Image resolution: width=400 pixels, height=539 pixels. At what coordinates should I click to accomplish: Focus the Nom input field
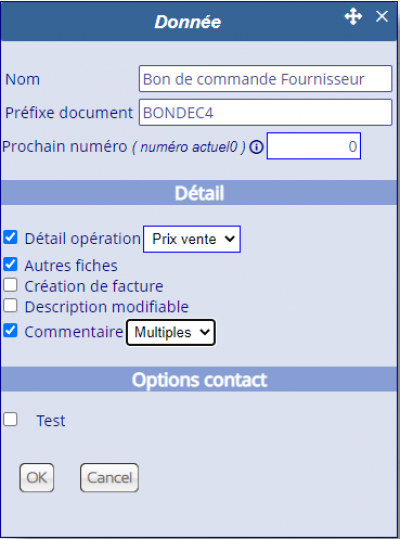click(265, 79)
